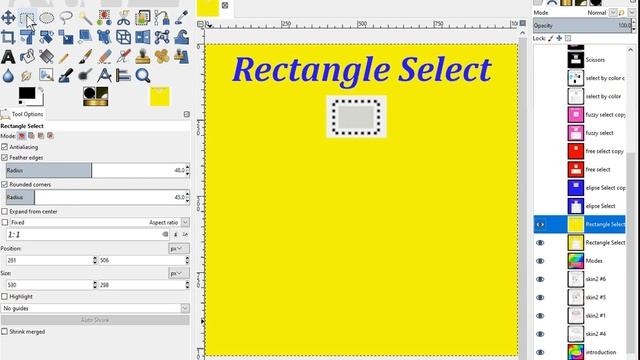Click the black foreground color swatch
Screen dimensions: 640x360
point(27,93)
